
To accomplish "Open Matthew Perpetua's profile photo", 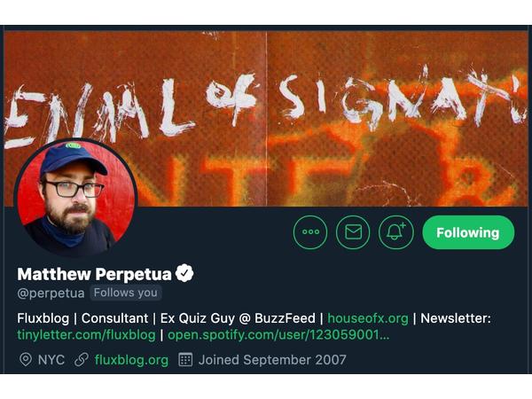I will click(75, 199).
